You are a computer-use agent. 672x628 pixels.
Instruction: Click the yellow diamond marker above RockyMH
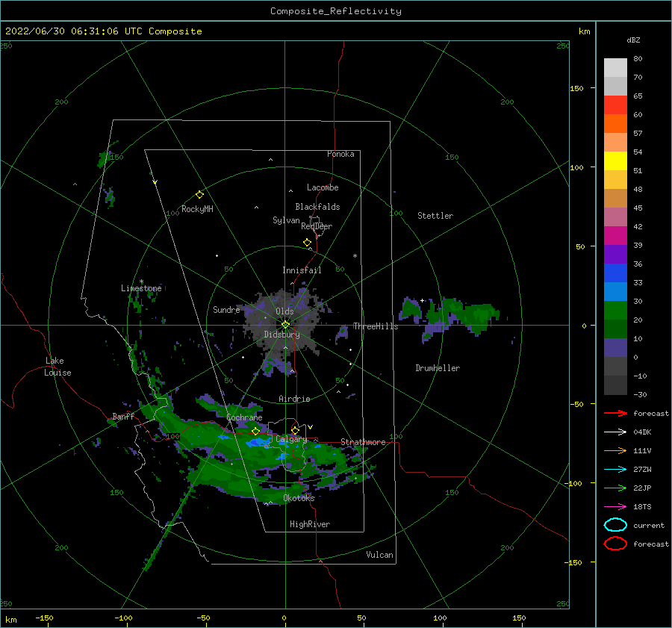click(199, 195)
